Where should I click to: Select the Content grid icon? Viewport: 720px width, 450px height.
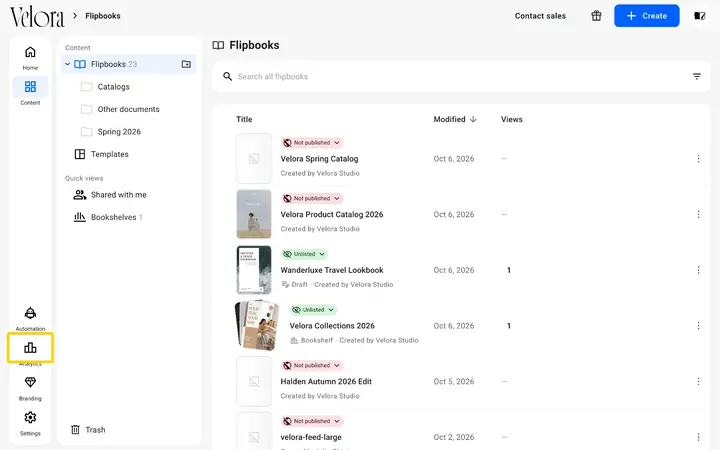(30, 86)
